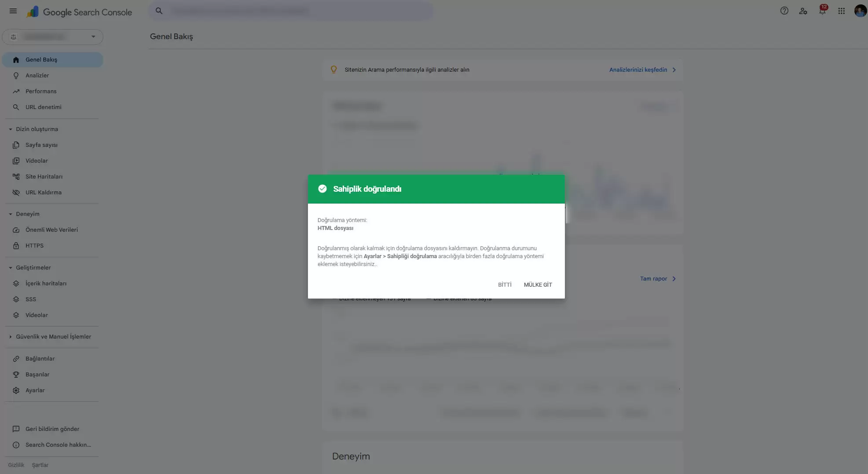Open Geri bildirim gönder in sidebar
Screen dimensions: 868x474
pyautogui.click(x=53, y=429)
